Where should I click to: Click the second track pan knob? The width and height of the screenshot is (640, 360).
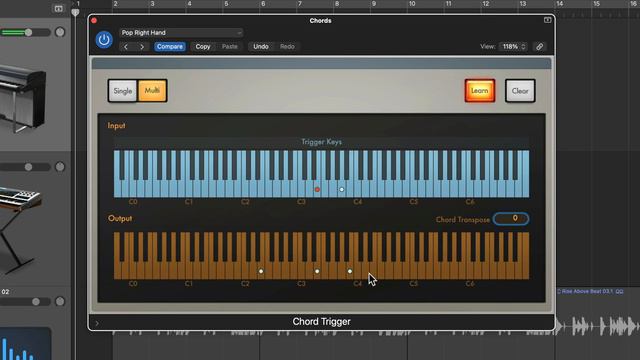60,167
